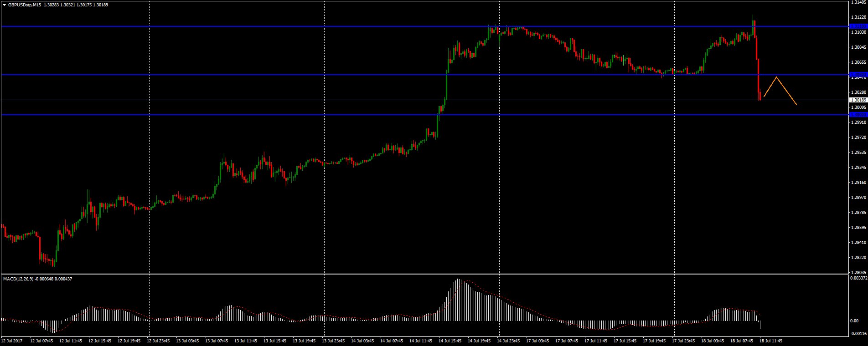868x346 pixels.
Task: Click the 1.29345 price scale label
Action: (x=859, y=168)
